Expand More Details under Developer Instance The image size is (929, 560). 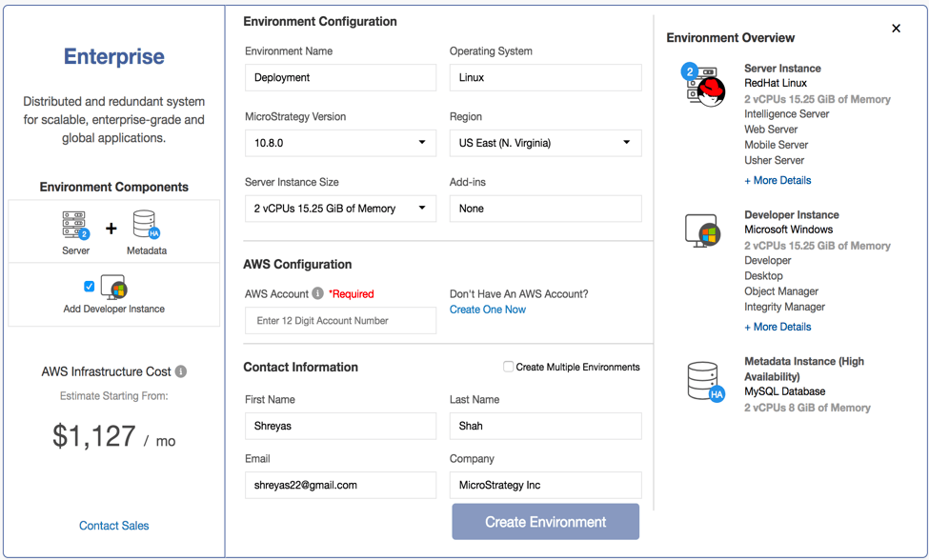pos(778,327)
